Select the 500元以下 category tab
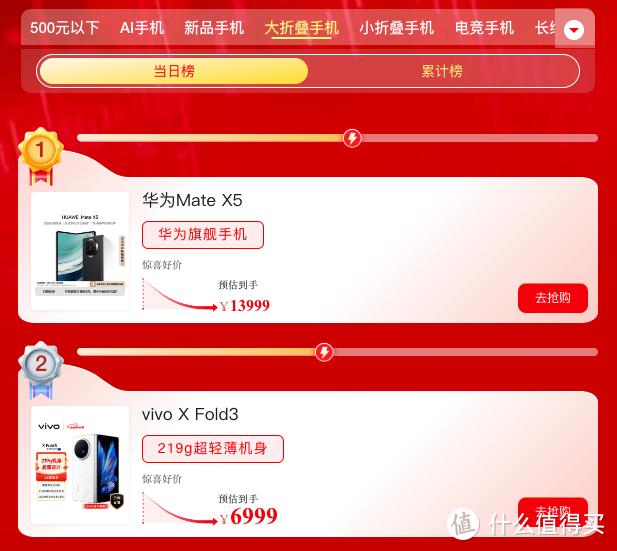 65,28
